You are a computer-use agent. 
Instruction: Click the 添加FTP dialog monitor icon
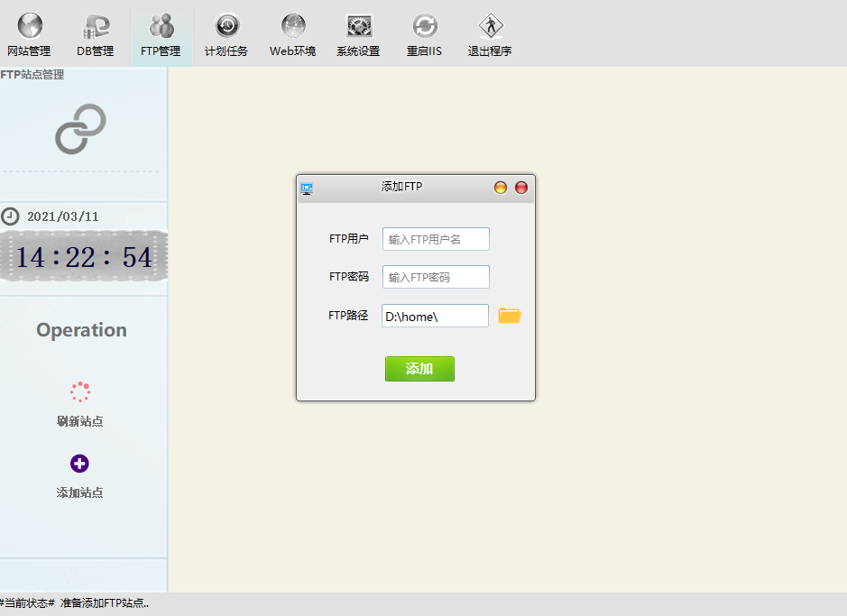(307, 188)
